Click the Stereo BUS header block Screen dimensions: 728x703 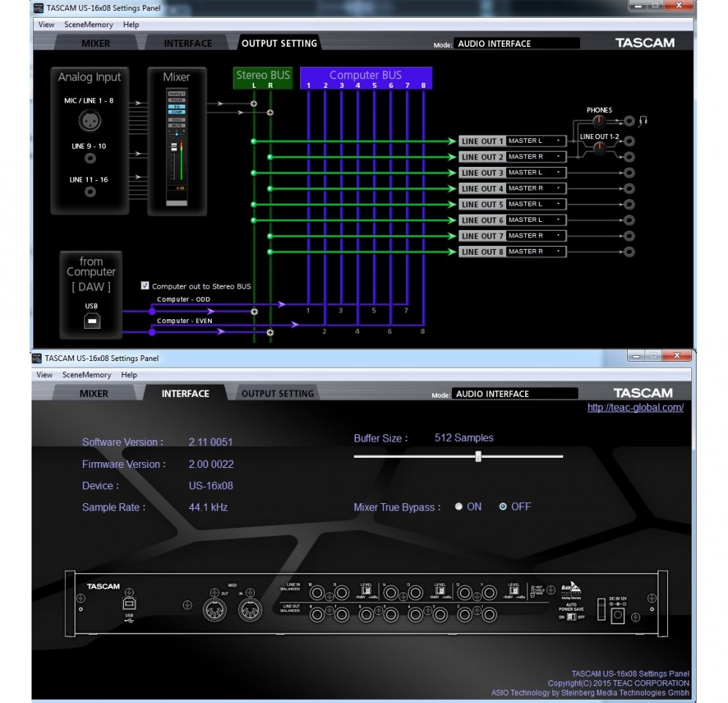[x=263, y=78]
